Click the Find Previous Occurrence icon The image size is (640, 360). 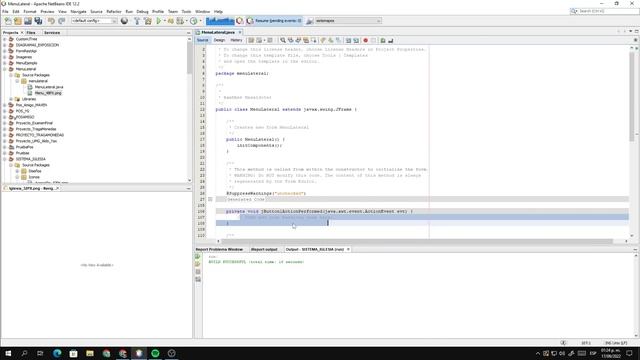click(x=290, y=40)
